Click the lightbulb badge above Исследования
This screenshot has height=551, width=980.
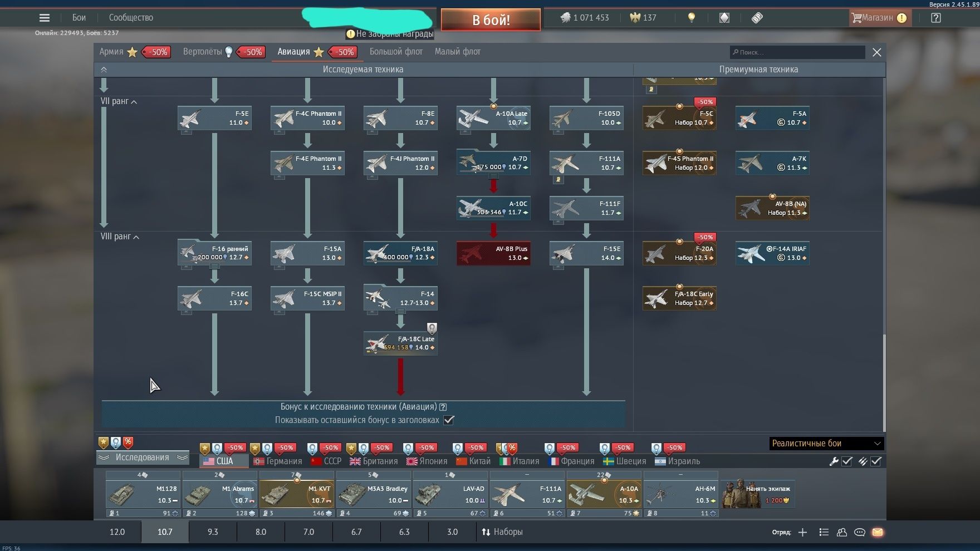click(115, 442)
